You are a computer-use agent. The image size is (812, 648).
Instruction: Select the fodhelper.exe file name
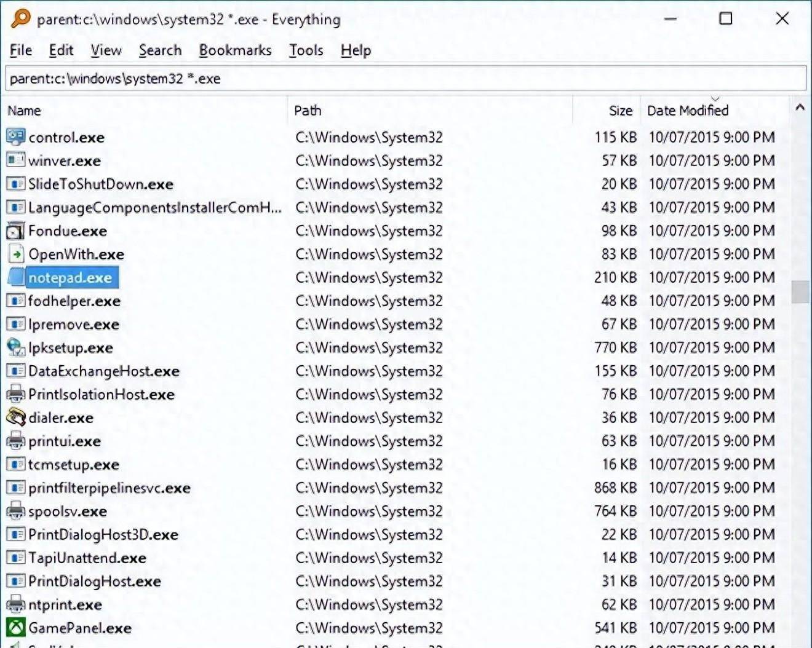click(x=74, y=301)
